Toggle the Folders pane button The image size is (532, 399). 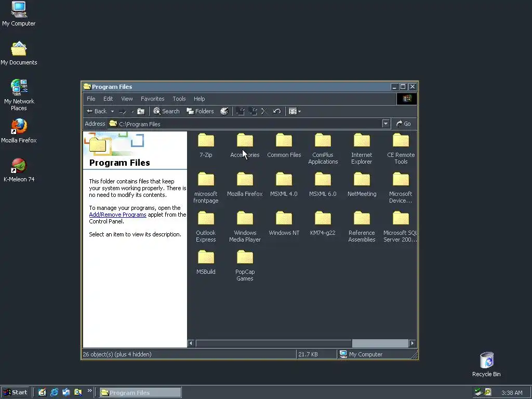[200, 111]
